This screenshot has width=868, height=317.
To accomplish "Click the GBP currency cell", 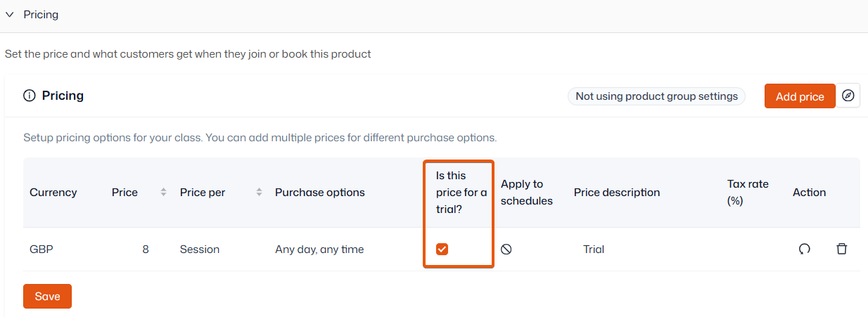I will click(x=42, y=249).
